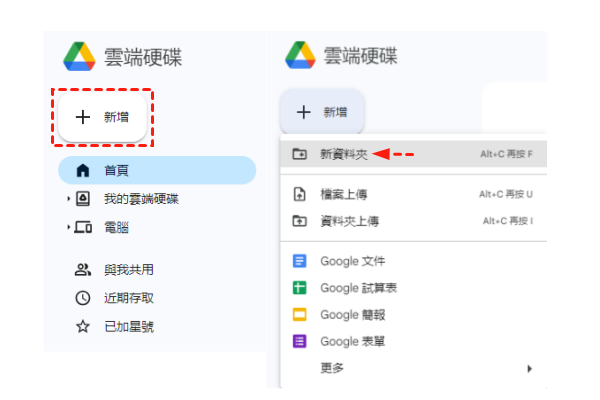Click the purple Google Forms icon
This screenshot has height=400, width=600.
pyautogui.click(x=300, y=341)
